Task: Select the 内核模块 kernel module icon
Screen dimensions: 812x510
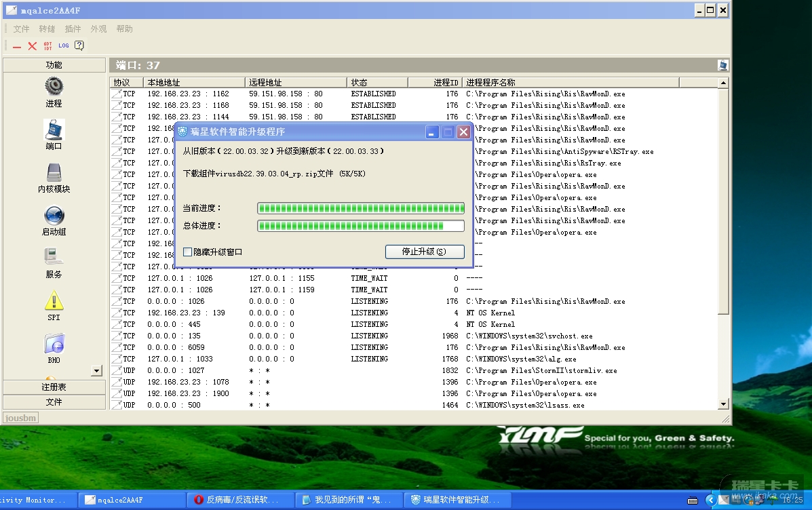Action: coord(54,172)
